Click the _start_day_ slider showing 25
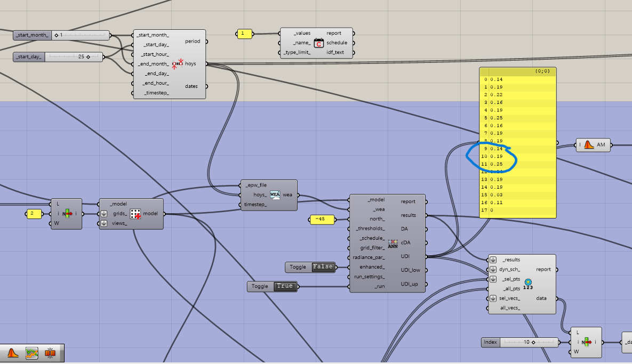 (x=74, y=56)
